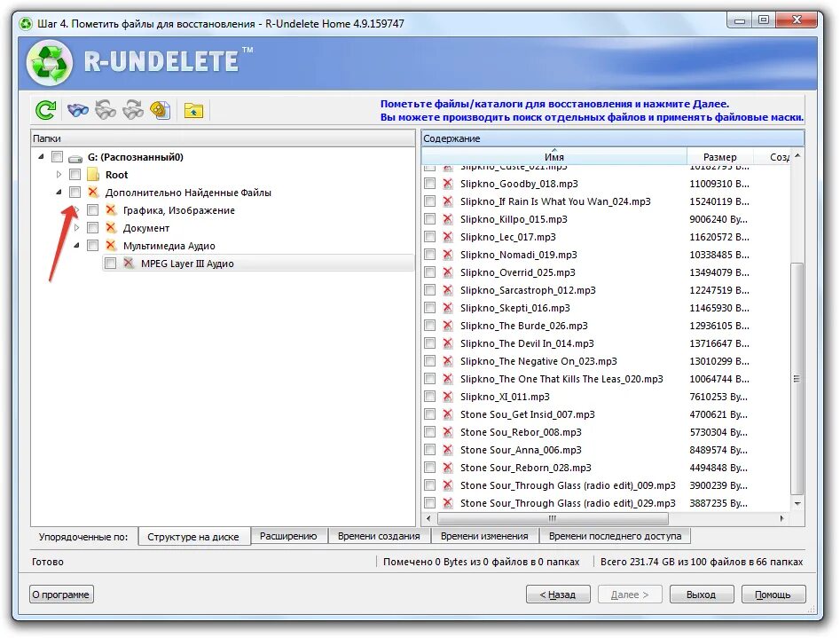Switch to Структуре на диске tab
The height and width of the screenshot is (638, 840).
[193, 537]
